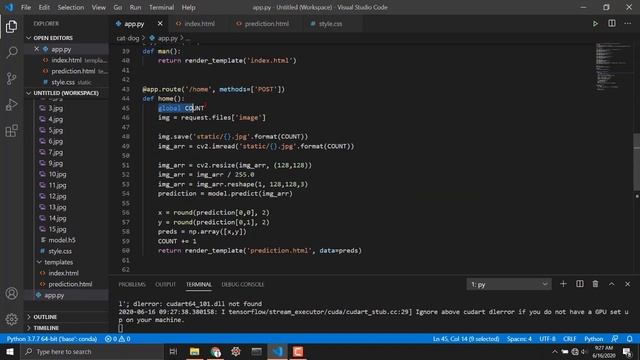Open Windows Start menu

tap(10, 352)
